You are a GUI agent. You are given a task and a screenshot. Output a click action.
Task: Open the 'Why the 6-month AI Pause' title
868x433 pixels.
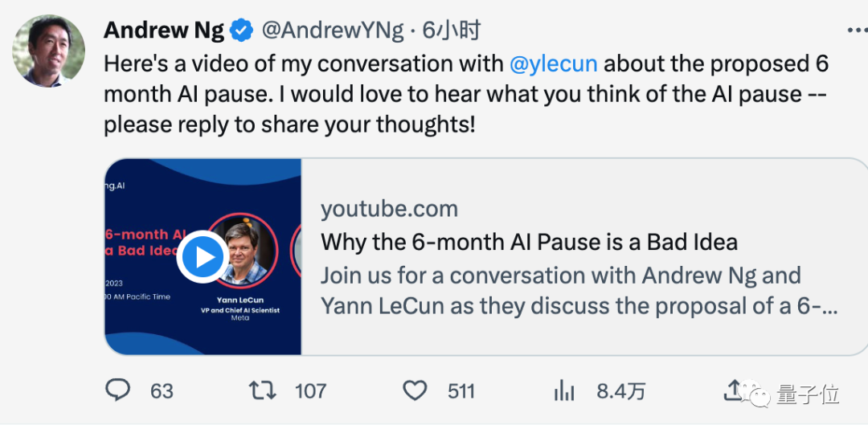[x=529, y=241]
